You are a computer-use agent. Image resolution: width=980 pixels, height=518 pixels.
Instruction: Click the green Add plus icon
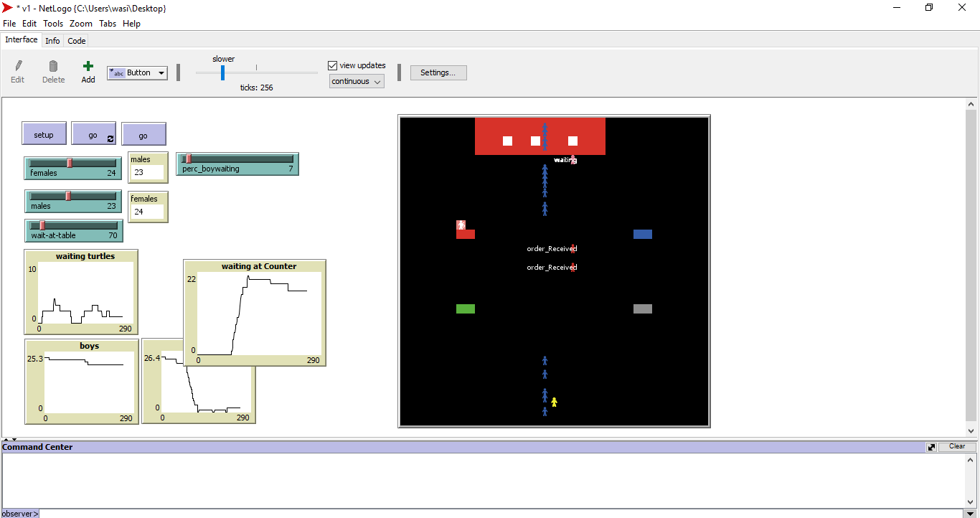pyautogui.click(x=88, y=66)
